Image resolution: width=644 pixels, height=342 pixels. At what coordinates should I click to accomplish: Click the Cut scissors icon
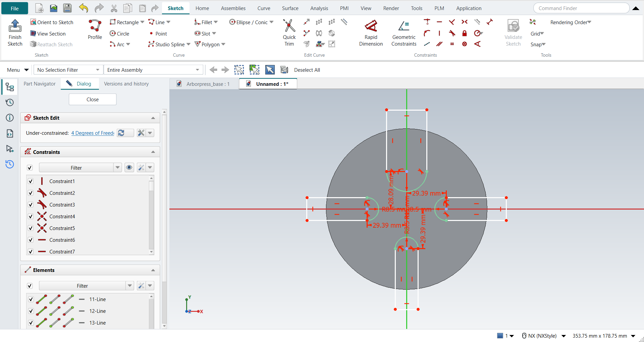[x=114, y=8]
